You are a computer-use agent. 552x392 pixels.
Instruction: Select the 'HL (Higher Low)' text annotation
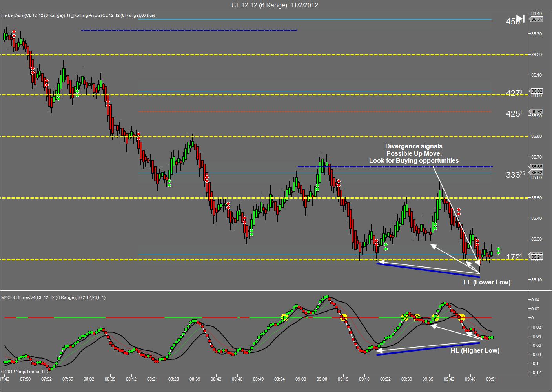pyautogui.click(x=475, y=350)
